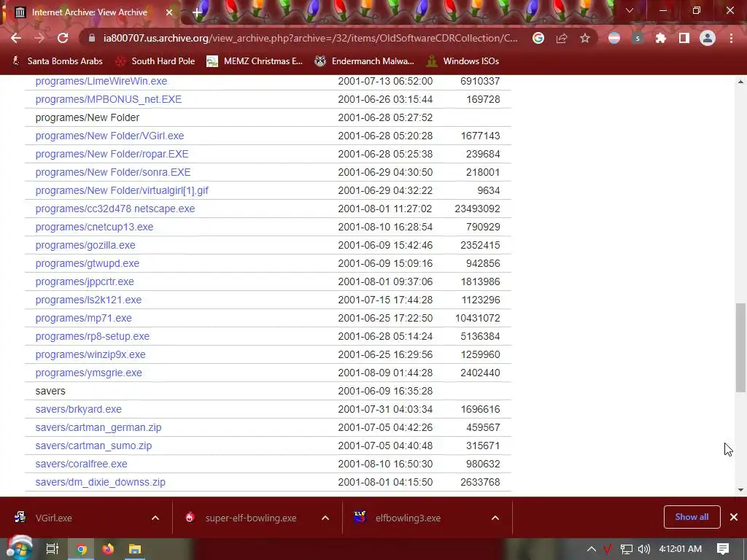Open the tab search chevron
The image size is (747, 560).
click(630, 10)
